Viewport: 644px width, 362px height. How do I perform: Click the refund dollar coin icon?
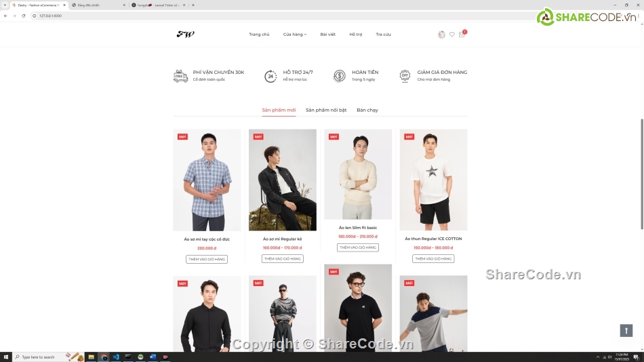point(339,76)
